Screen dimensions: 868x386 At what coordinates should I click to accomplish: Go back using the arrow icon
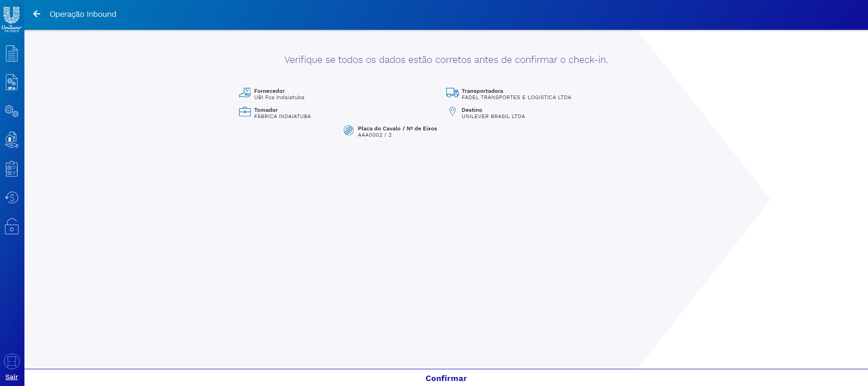37,14
